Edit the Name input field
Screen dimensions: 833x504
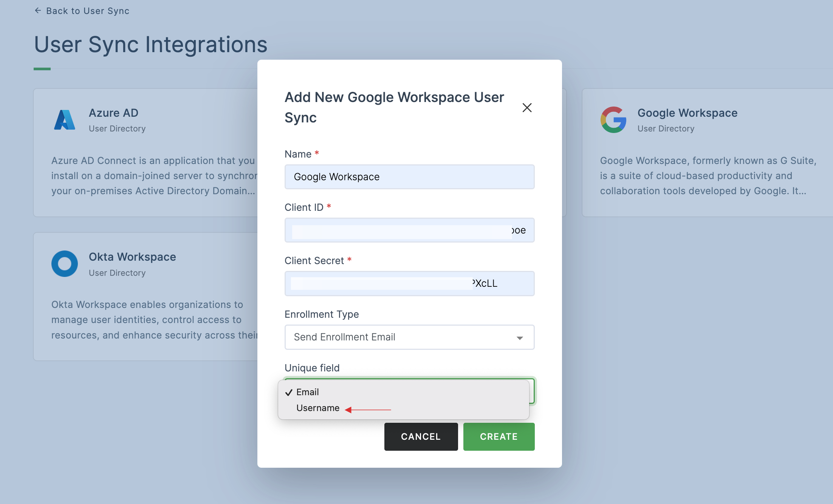[x=409, y=177]
